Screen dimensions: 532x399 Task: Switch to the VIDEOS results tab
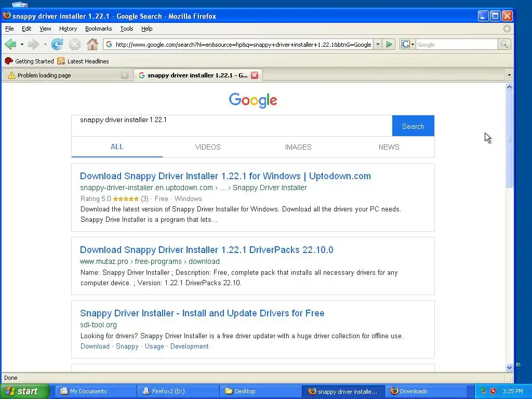[x=208, y=147]
